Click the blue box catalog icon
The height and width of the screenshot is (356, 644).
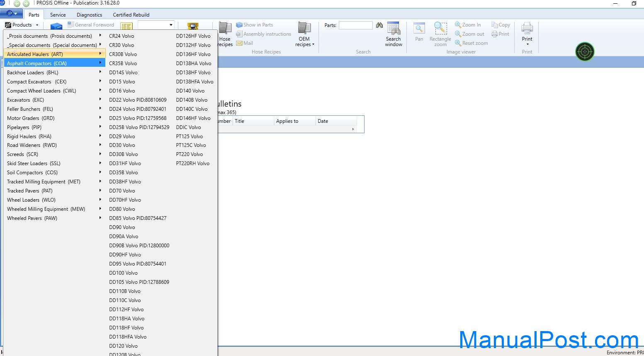coord(56,26)
